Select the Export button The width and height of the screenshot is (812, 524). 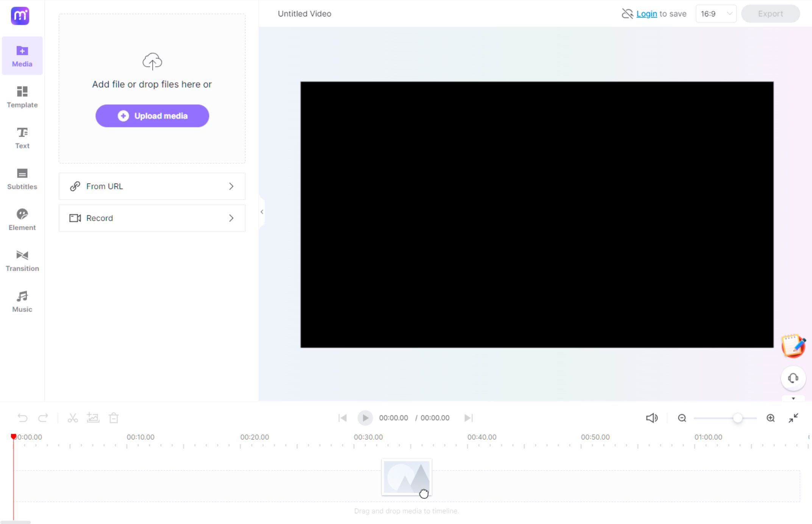click(x=771, y=13)
